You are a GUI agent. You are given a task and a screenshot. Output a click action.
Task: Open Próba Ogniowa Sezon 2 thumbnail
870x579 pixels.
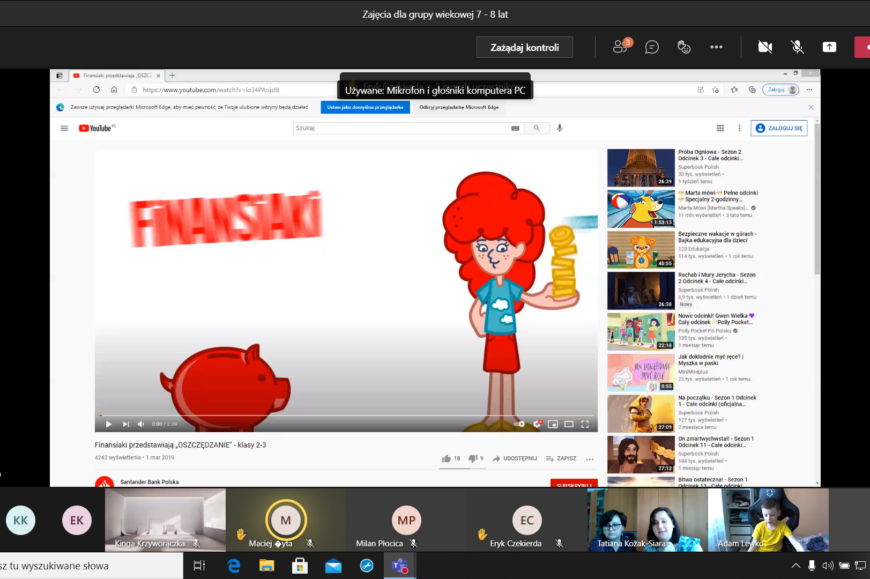point(641,167)
